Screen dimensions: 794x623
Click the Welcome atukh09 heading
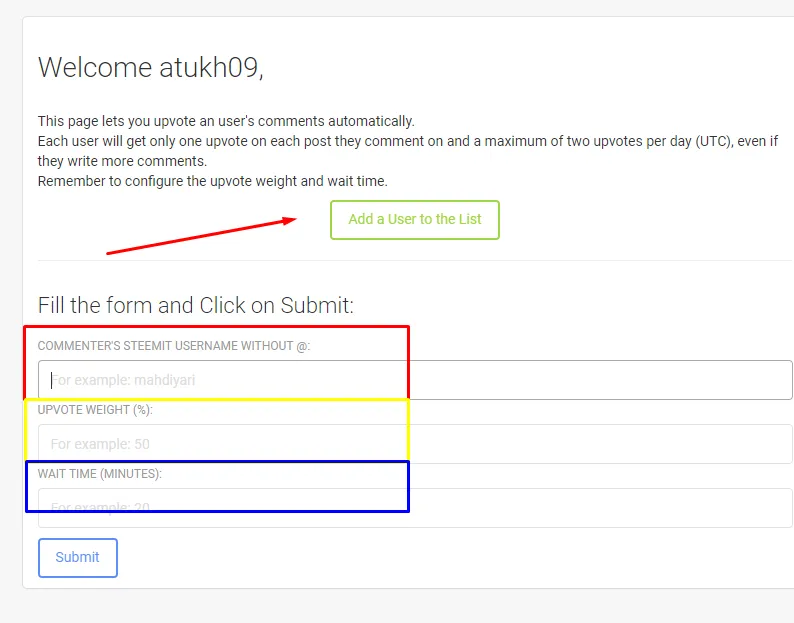(150, 67)
